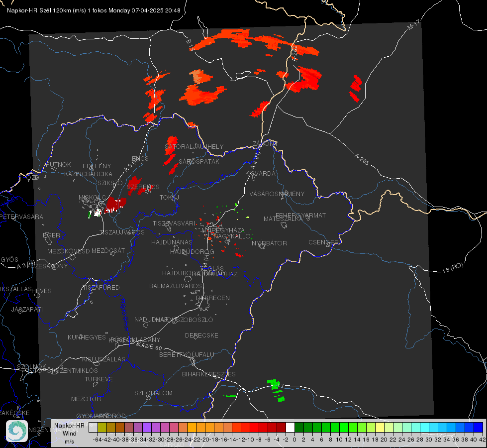487x448 pixels.
Task: Select the TOKAJ label on the map
Action: tap(169, 198)
